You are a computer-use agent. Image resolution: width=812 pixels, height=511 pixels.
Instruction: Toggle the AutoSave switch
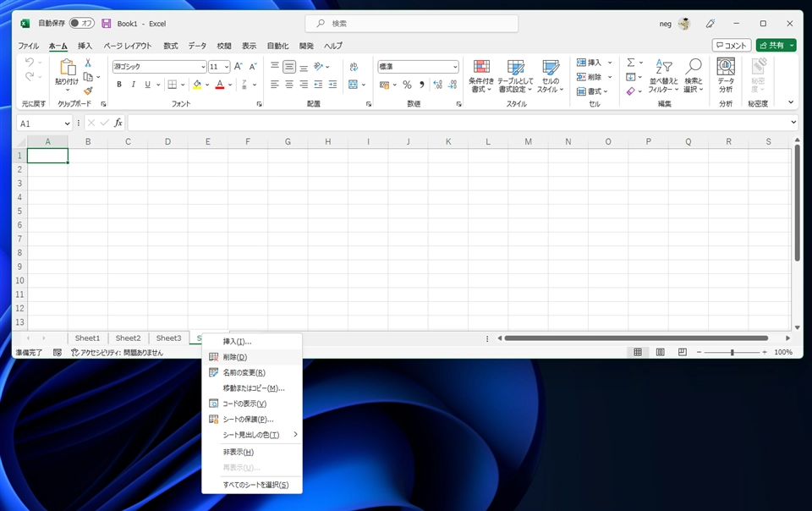(x=81, y=24)
